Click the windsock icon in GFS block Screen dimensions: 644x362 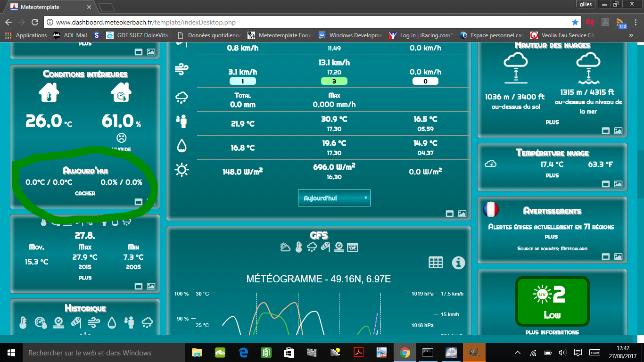point(325,247)
